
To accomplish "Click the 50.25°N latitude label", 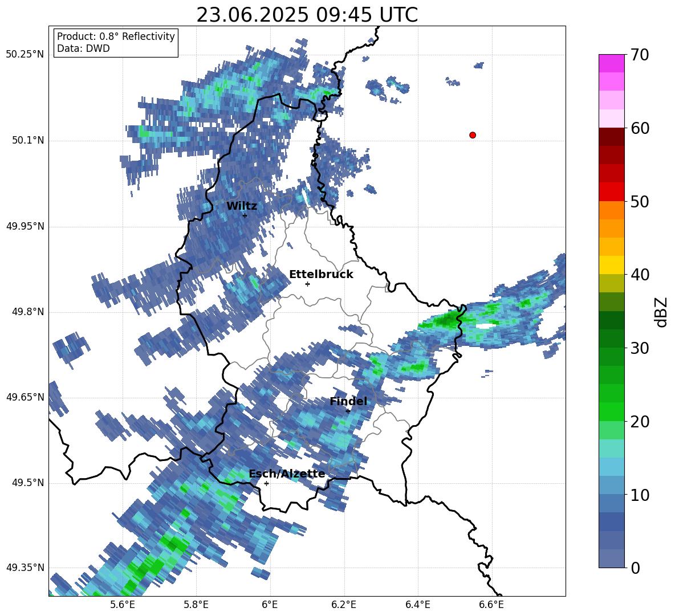I will click(25, 55).
